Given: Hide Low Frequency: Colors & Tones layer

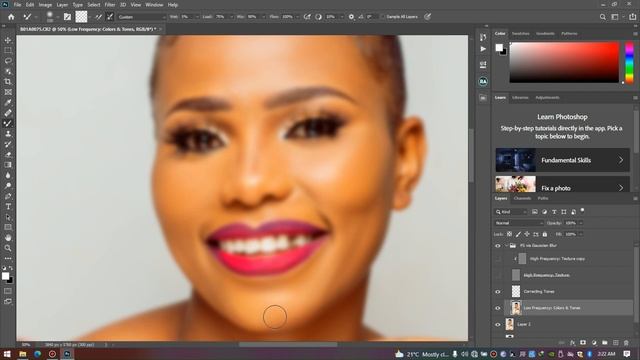Looking at the screenshot, I should 498,308.
